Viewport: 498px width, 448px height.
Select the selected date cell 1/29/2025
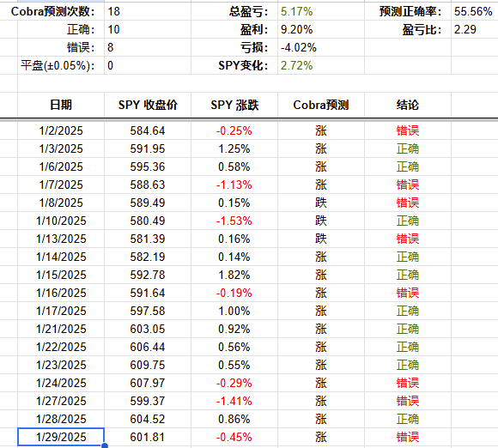click(61, 437)
